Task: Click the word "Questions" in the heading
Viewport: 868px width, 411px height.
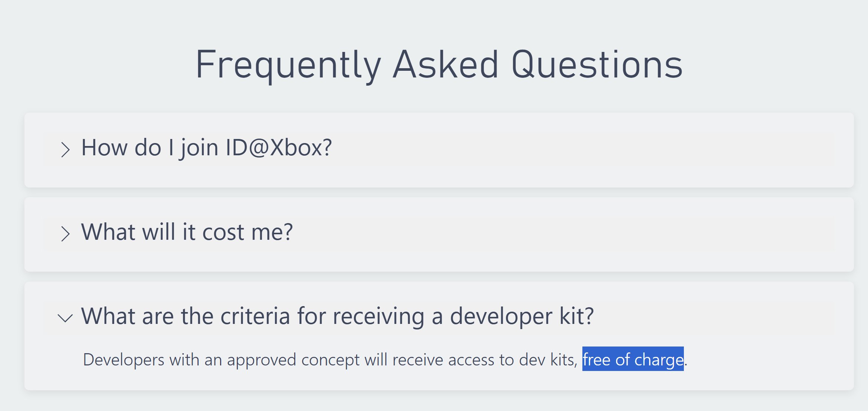Action: (596, 65)
